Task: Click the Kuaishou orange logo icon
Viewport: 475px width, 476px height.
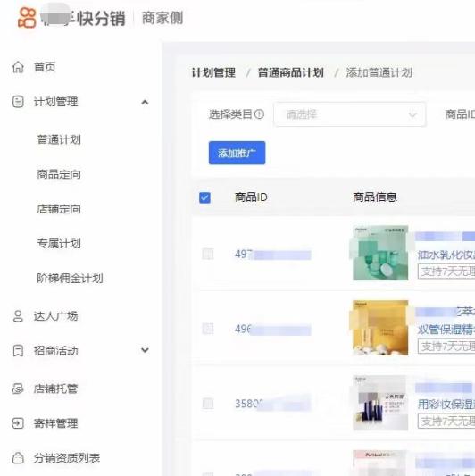Action: click(27, 18)
